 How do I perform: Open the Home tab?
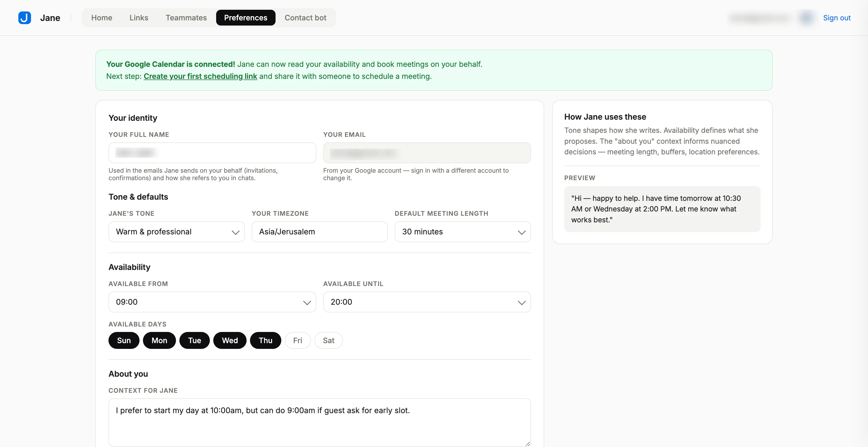pos(102,18)
